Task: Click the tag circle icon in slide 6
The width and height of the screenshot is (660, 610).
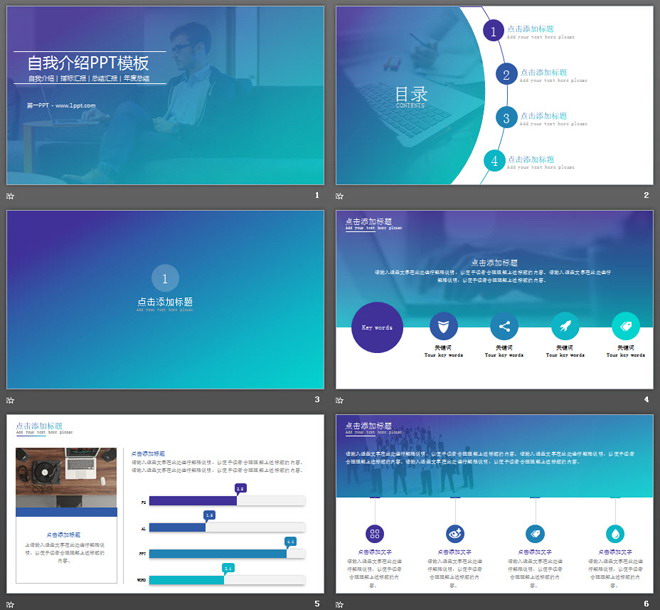Action: (535, 534)
